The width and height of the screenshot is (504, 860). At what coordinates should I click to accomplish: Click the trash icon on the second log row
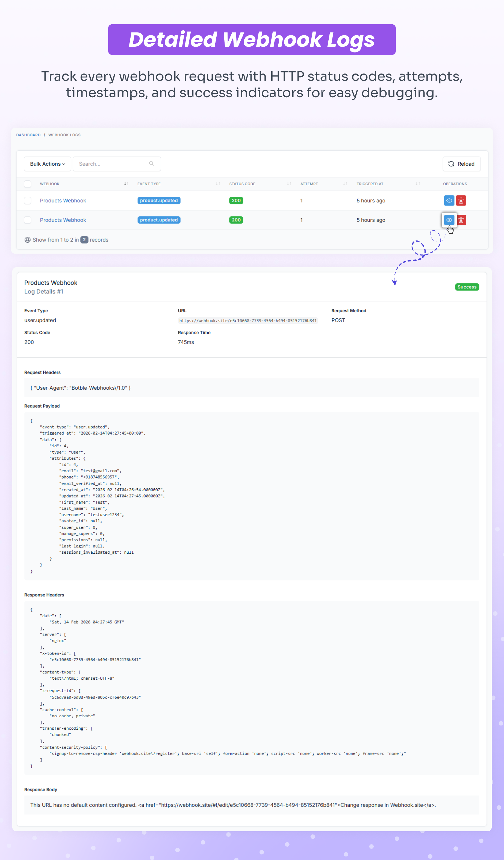461,220
